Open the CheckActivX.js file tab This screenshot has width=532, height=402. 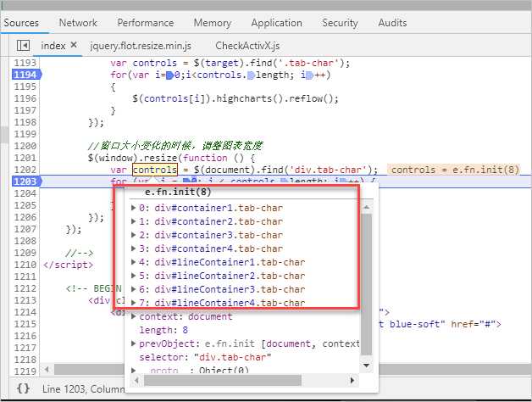click(x=247, y=46)
